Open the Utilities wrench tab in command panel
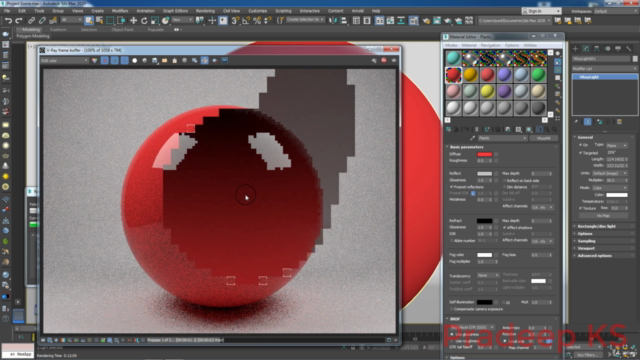 click(x=629, y=49)
